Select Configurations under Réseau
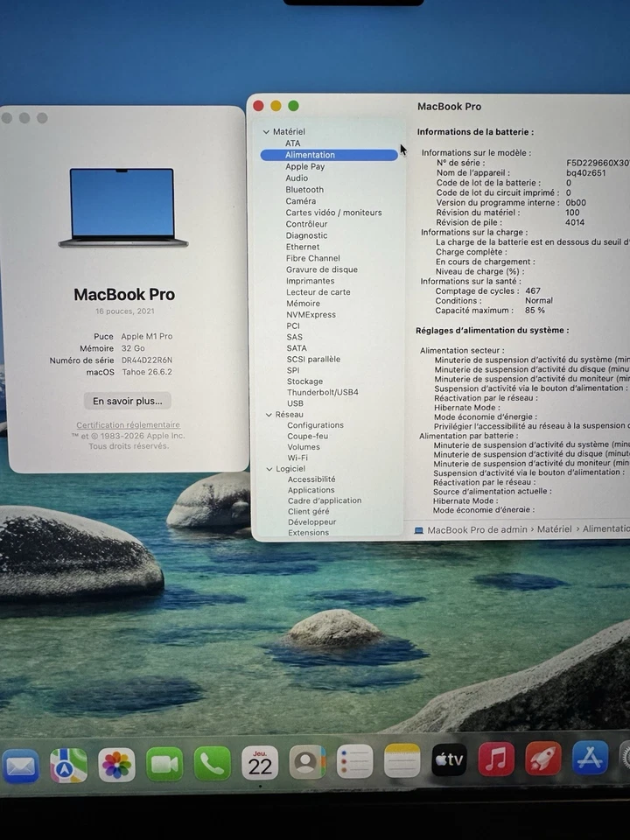630x840 pixels. (x=316, y=425)
